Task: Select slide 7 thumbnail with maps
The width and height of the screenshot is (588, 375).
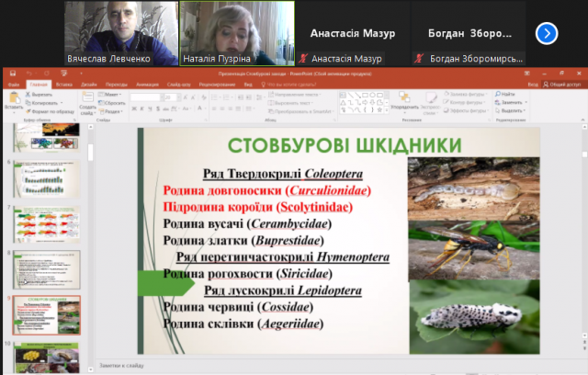Action: 47,224
